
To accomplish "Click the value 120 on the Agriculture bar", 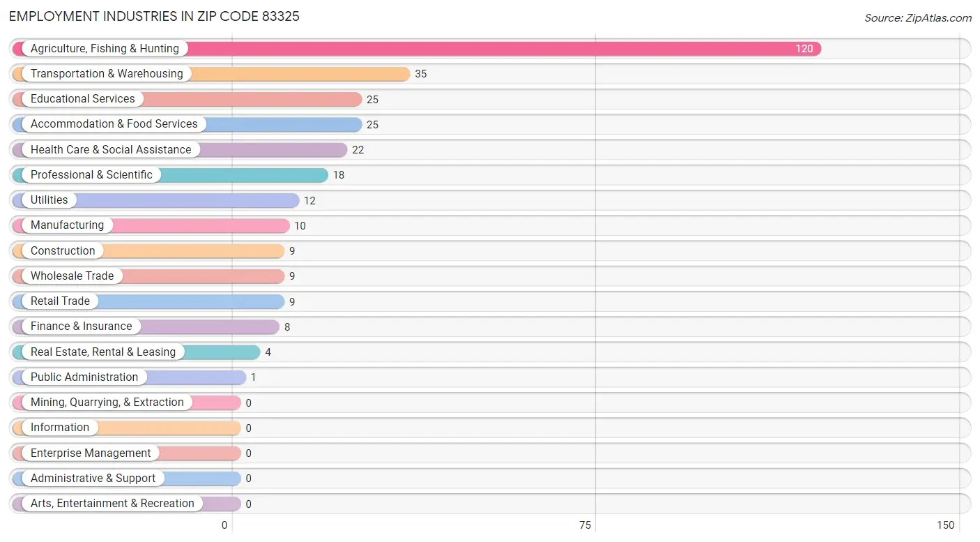I will coord(804,49).
